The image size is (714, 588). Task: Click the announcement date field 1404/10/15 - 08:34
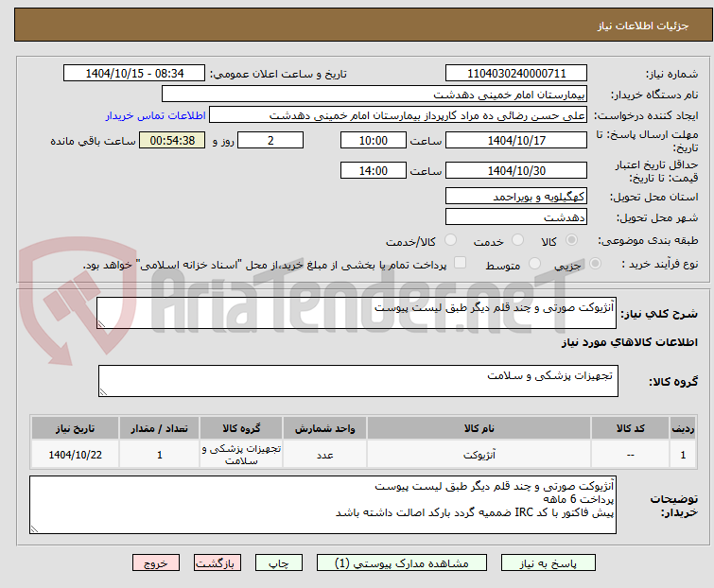click(x=134, y=74)
